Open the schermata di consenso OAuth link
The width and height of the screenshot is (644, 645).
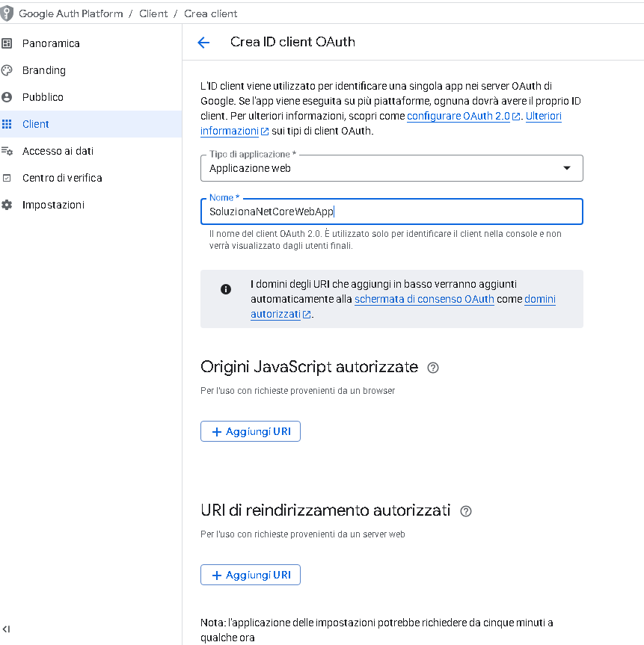pos(424,300)
